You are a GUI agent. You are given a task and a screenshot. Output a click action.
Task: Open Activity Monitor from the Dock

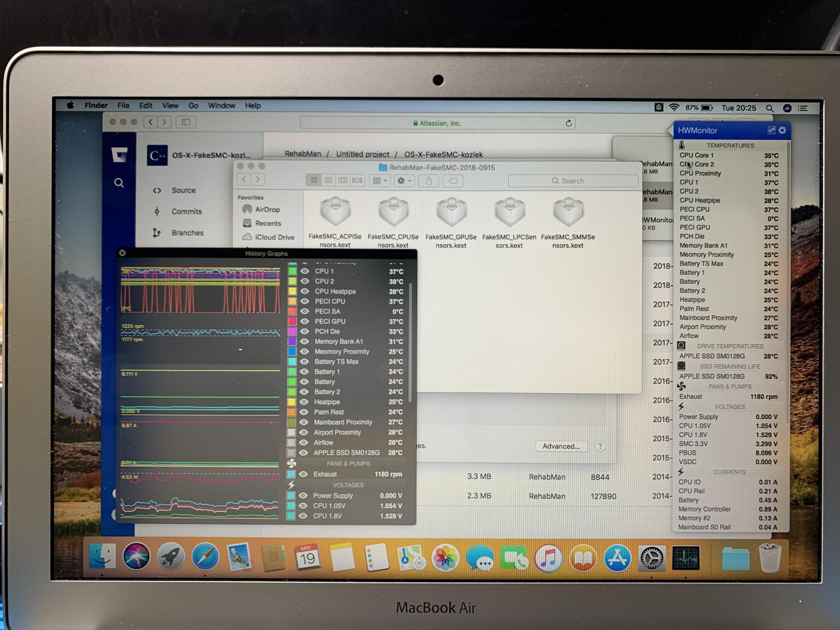pos(685,559)
